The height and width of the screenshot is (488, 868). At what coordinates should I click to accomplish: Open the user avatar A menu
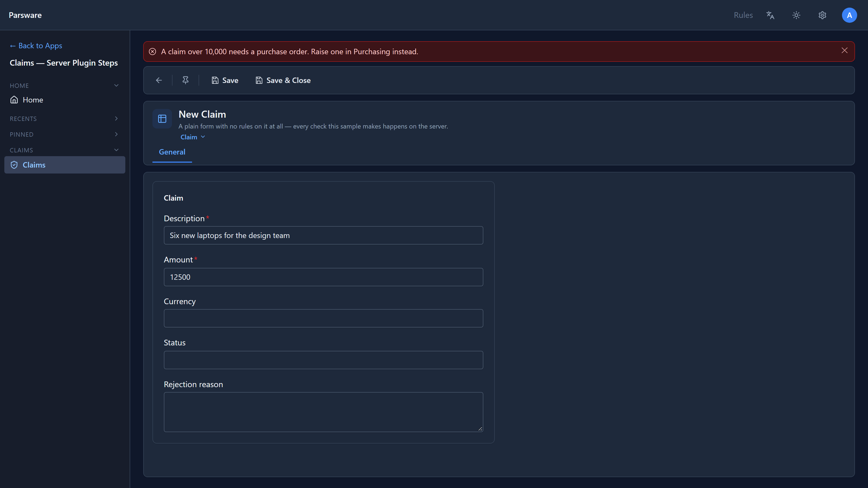coord(849,15)
